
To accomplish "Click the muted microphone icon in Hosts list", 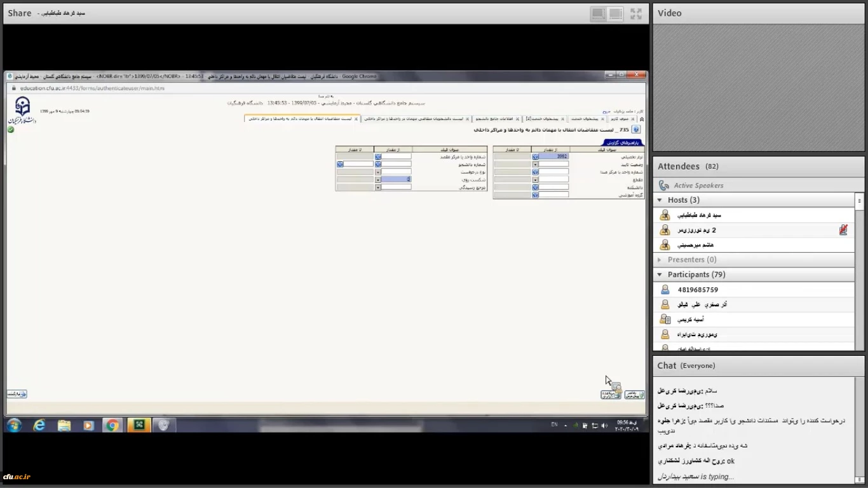I will (843, 230).
